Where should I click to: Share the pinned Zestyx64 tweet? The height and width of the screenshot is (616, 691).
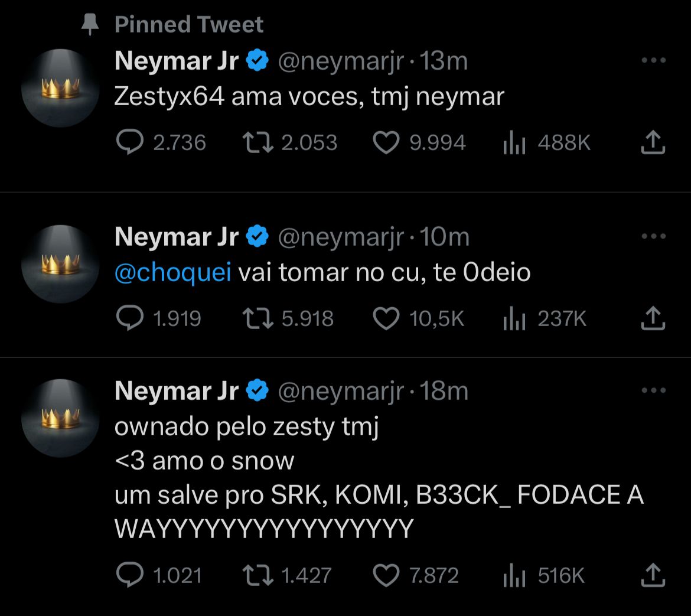click(x=653, y=143)
